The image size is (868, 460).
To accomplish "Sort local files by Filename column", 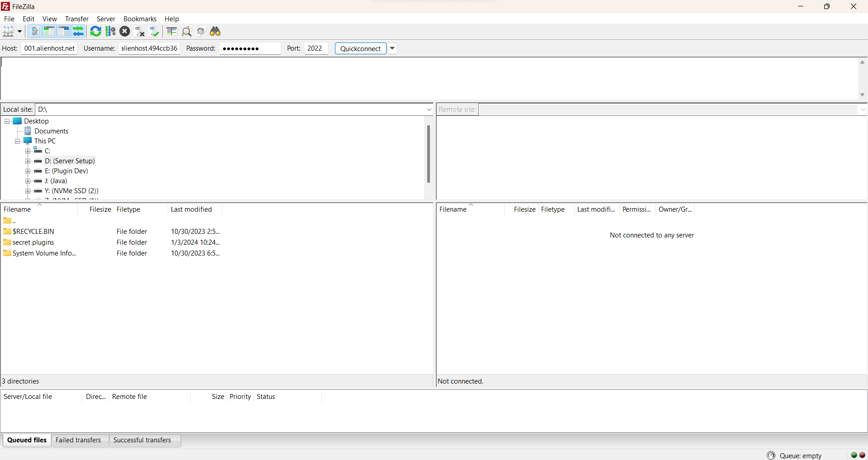I will point(39,209).
